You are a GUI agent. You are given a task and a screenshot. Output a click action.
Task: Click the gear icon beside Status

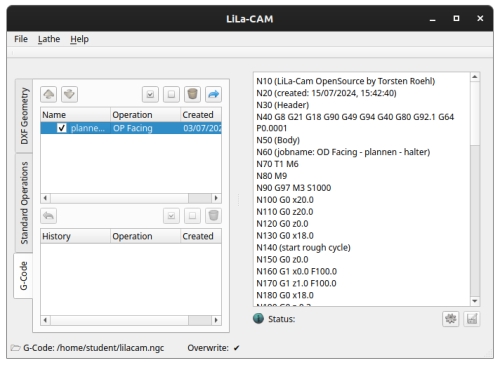coord(451,319)
